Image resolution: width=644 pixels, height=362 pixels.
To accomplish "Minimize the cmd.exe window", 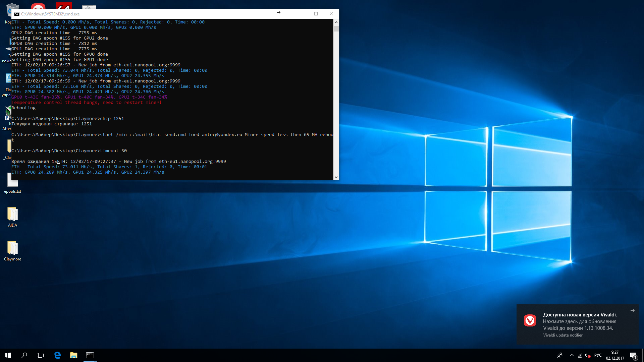I will (301, 14).
